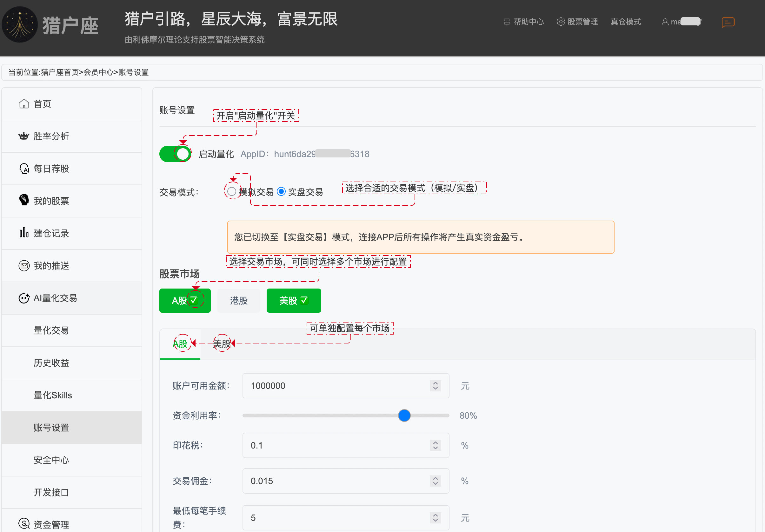Click the real-trading warning message box
Viewport: 765px width, 532px height.
(x=421, y=237)
